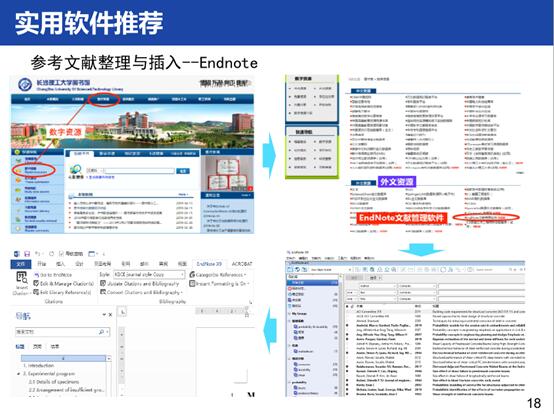Expand Convert Citations and Bibliography dropdown
554x414 pixels.
tap(141, 292)
